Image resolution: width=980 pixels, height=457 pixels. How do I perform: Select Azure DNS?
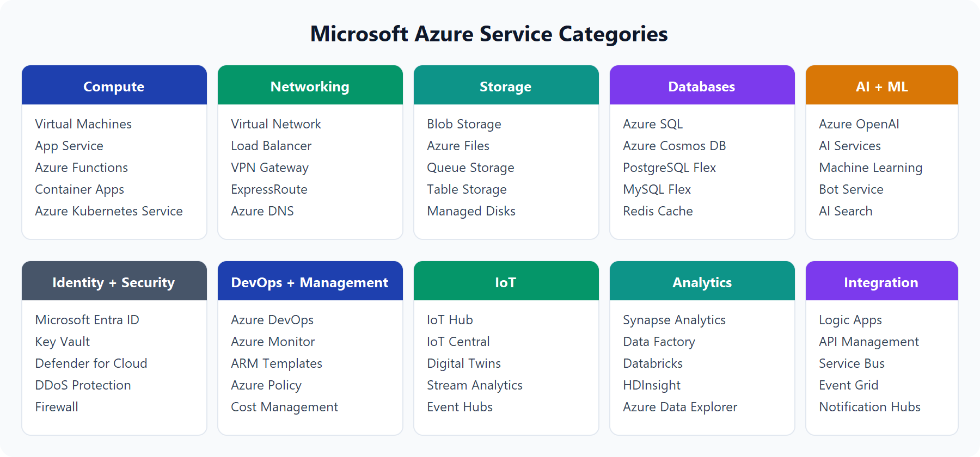(x=262, y=211)
